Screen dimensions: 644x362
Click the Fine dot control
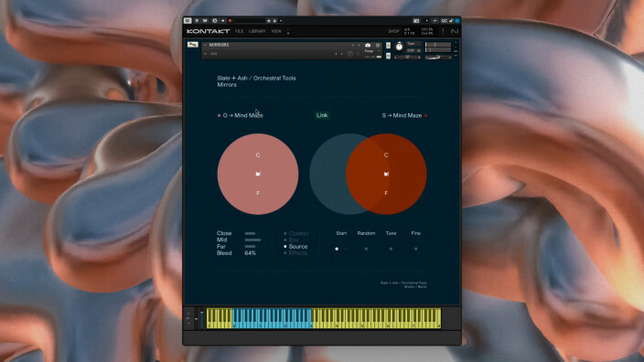click(x=415, y=249)
